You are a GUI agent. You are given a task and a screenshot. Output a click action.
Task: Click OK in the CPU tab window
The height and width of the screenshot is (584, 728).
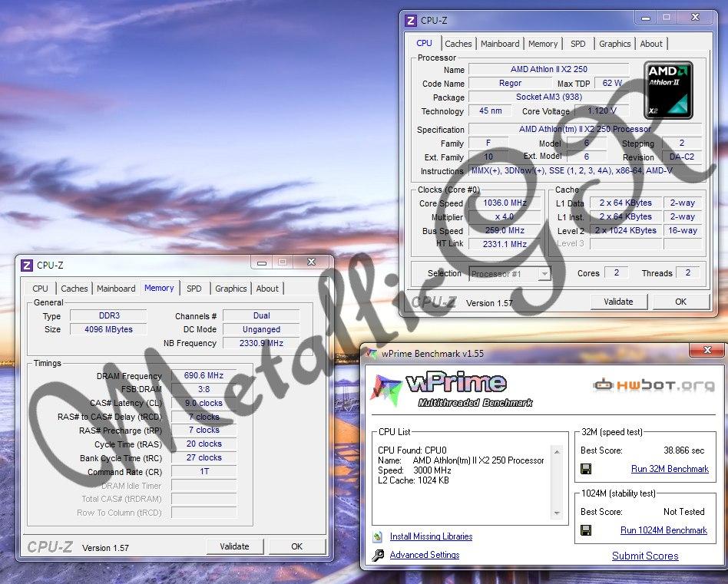(x=680, y=302)
